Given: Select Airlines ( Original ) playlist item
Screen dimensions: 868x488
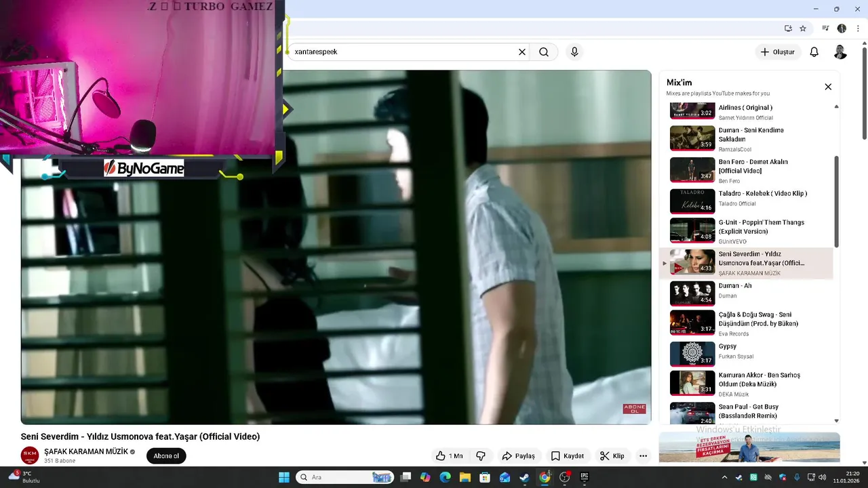Looking at the screenshot, I should (747, 111).
